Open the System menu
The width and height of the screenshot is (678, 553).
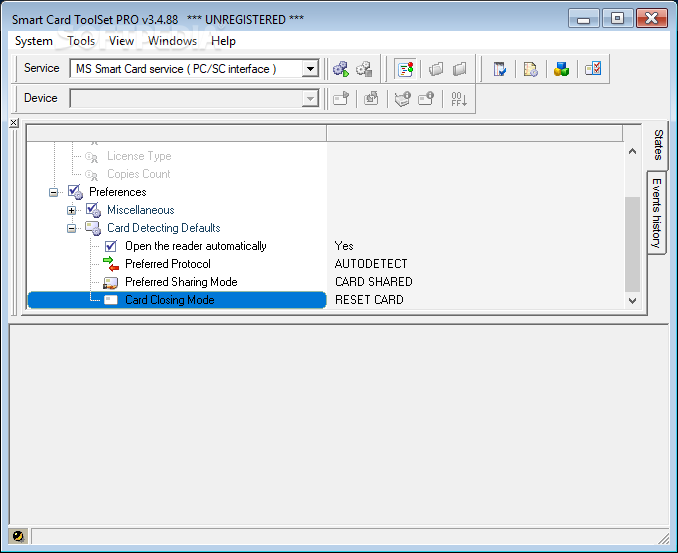34,41
